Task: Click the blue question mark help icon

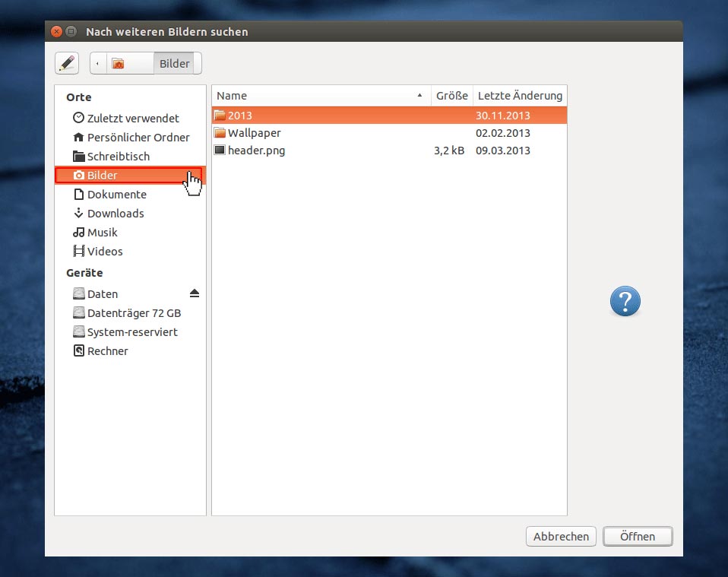Action: tap(625, 301)
